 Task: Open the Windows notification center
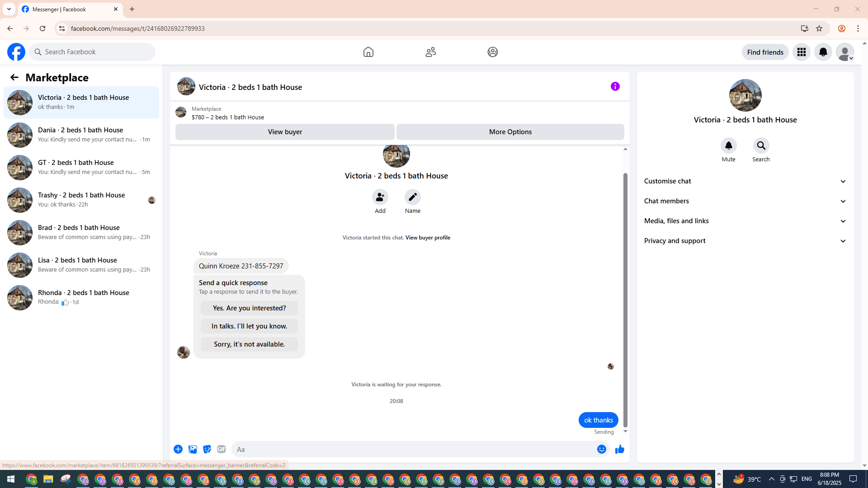tap(854, 479)
